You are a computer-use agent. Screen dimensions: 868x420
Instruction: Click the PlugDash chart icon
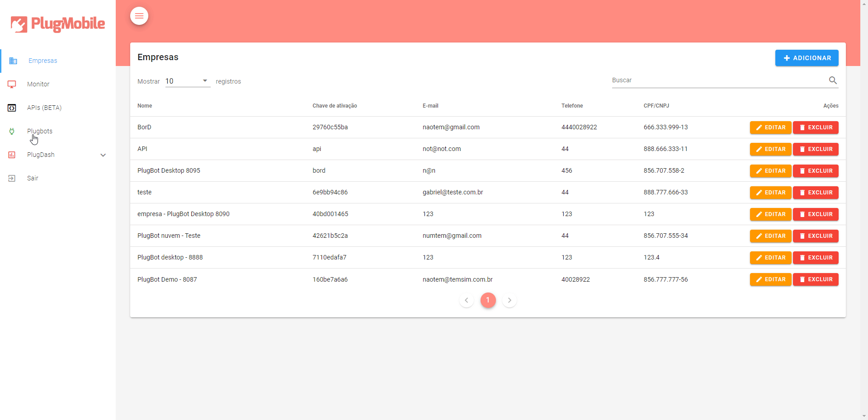click(12, 155)
